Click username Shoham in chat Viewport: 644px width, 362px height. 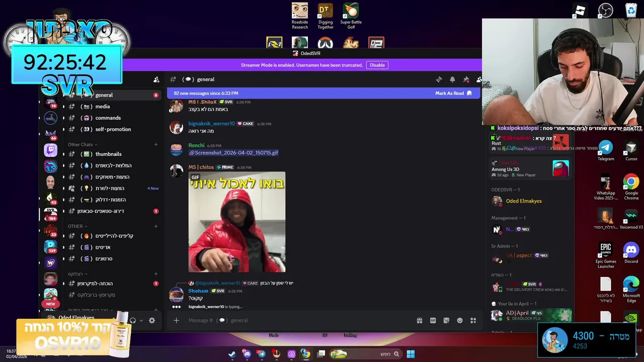tap(198, 291)
